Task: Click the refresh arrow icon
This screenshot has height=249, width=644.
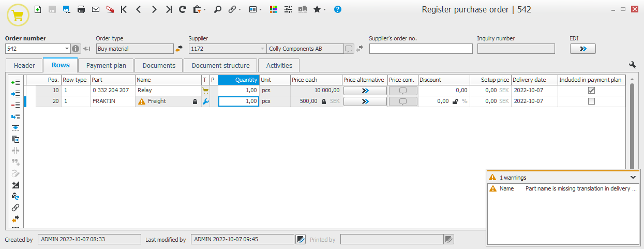Action: (x=183, y=9)
